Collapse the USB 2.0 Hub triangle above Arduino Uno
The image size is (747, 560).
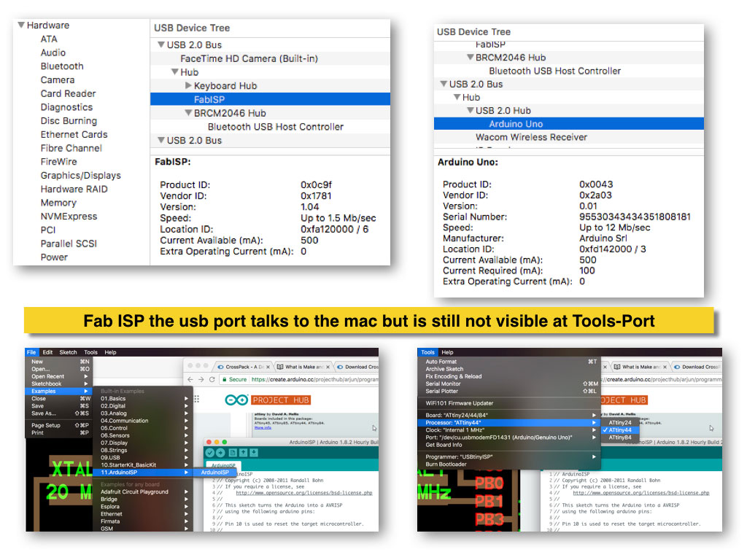tap(471, 110)
